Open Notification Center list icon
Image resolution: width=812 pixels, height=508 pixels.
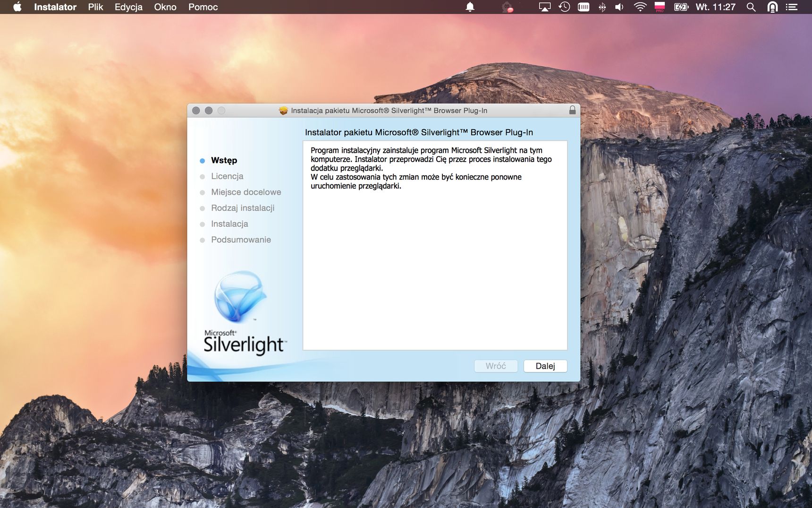pyautogui.click(x=792, y=7)
